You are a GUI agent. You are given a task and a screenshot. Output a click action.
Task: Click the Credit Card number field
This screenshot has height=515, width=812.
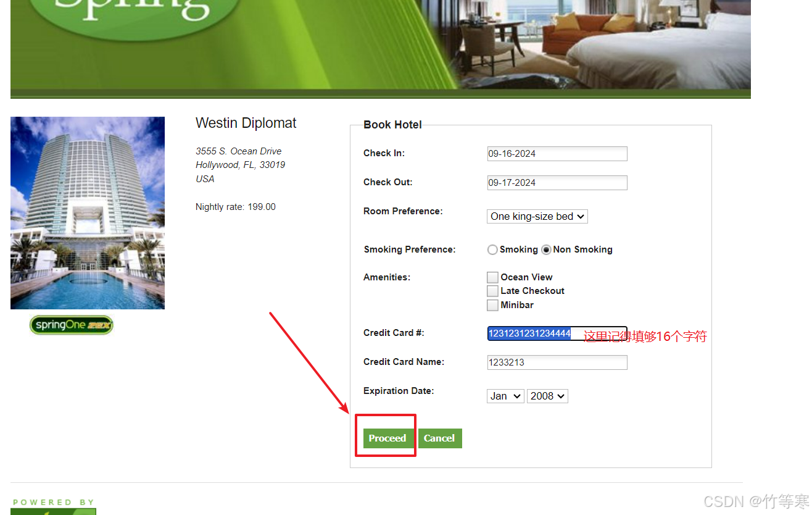click(557, 333)
